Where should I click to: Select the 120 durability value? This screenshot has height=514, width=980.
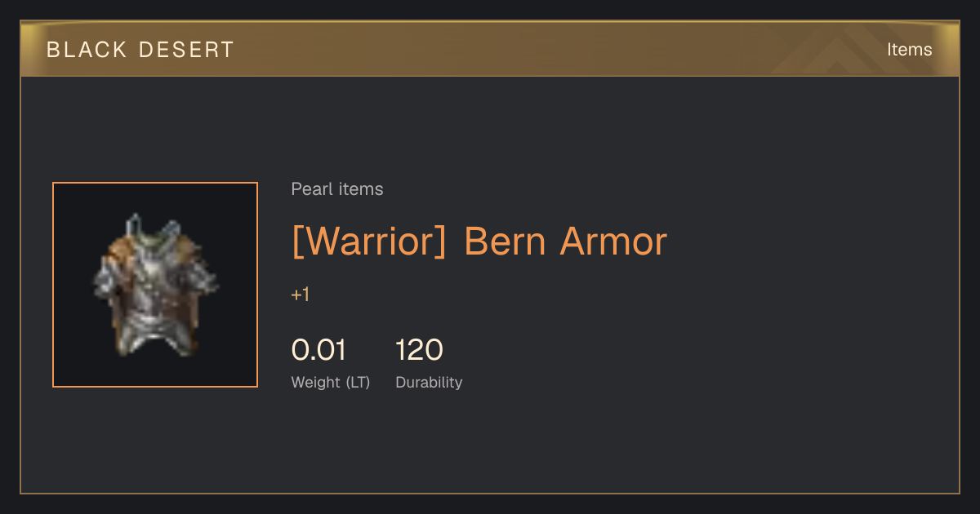419,350
